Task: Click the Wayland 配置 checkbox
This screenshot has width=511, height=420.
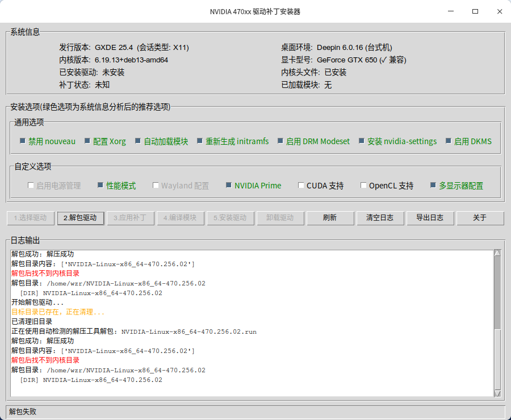Action: 156,186
